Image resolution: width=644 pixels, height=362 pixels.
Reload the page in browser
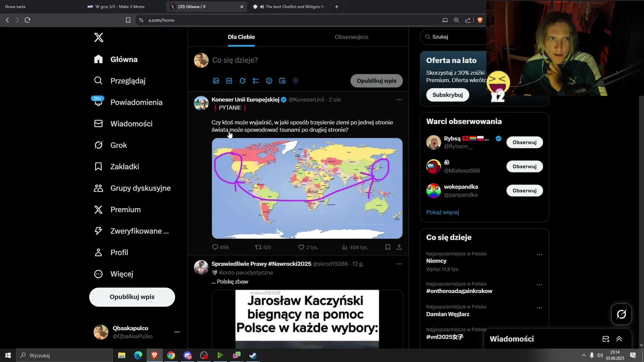27,20
